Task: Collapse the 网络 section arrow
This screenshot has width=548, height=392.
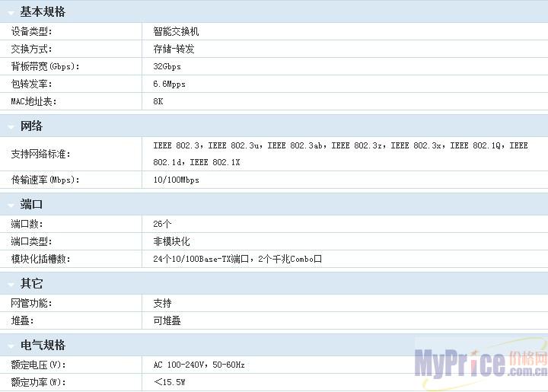Action: tap(10, 126)
